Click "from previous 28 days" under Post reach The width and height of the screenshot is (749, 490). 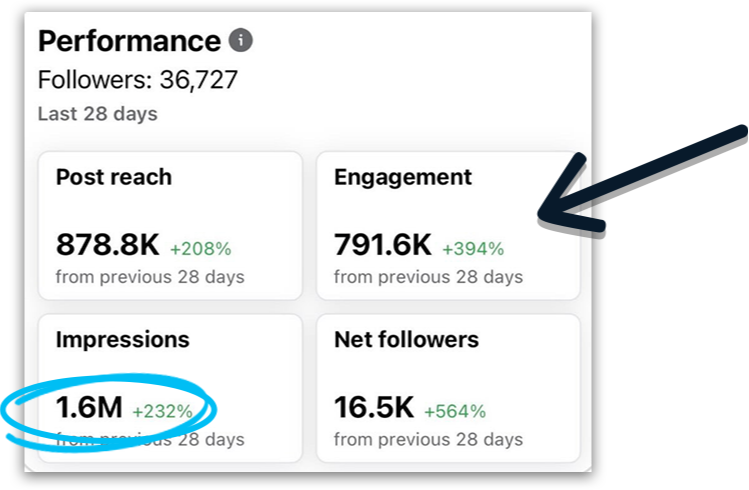tap(150, 276)
